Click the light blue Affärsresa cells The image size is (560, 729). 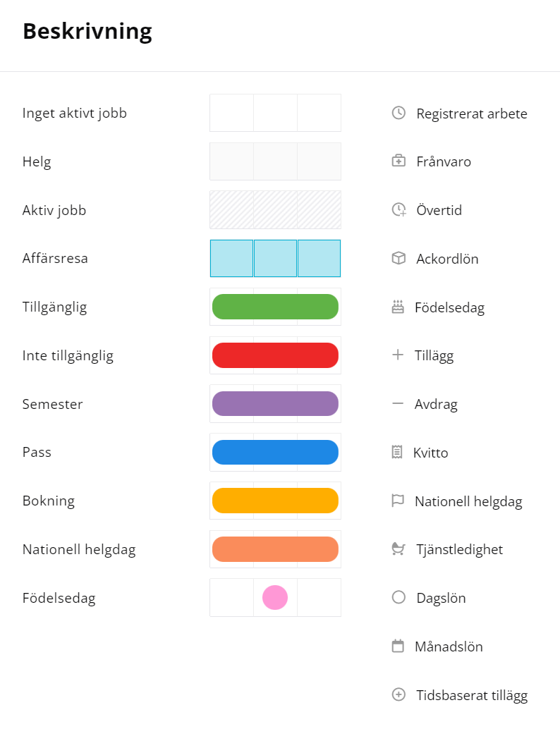[x=275, y=258]
